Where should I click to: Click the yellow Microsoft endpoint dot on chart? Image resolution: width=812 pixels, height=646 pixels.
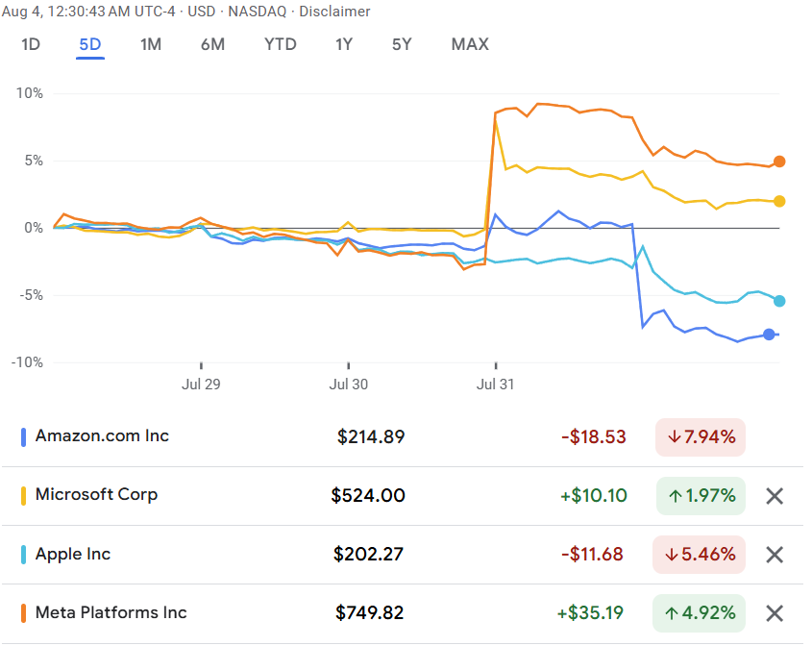pyautogui.click(x=779, y=201)
